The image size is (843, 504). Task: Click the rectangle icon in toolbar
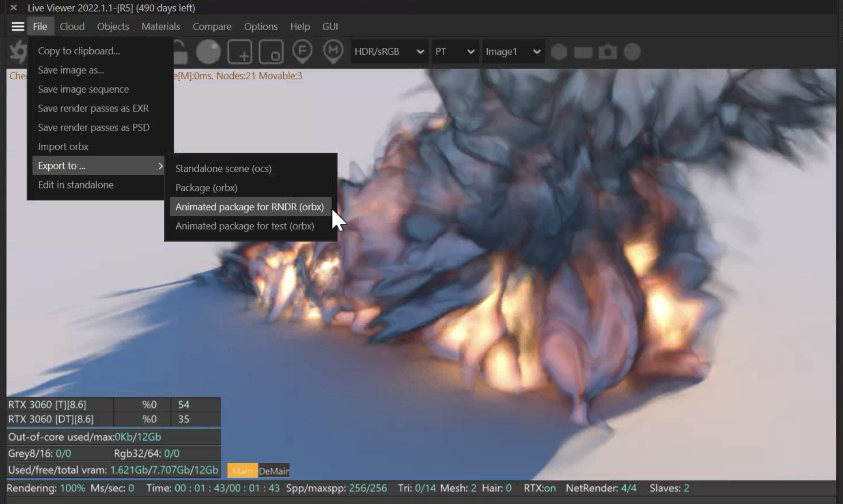[x=583, y=52]
